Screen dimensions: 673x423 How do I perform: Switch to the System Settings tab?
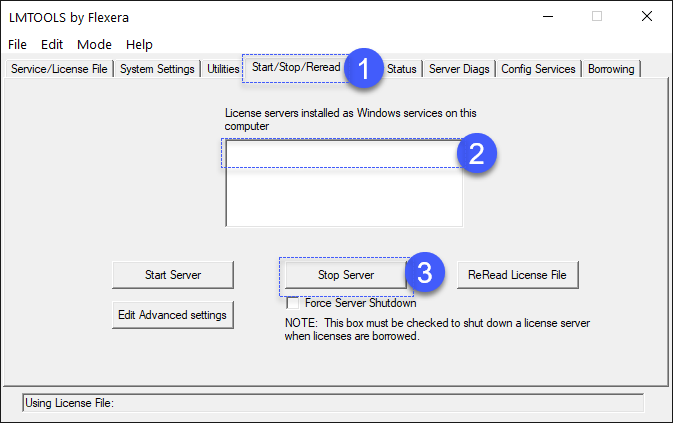tap(157, 69)
